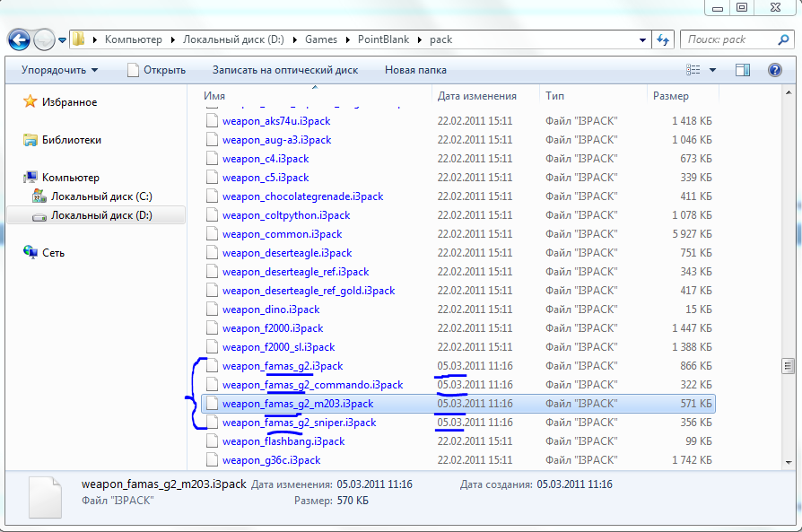Click the 5 927 КБ size cell

click(x=692, y=234)
